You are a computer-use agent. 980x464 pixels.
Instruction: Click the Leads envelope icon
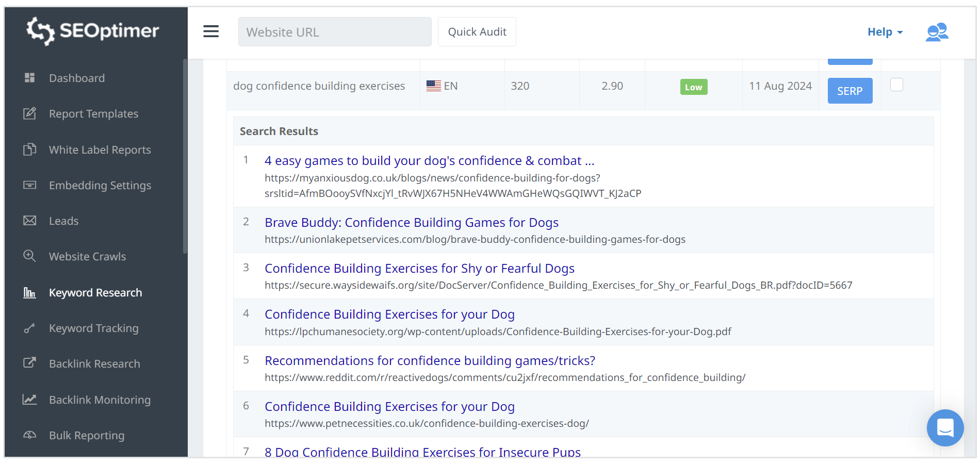[30, 221]
